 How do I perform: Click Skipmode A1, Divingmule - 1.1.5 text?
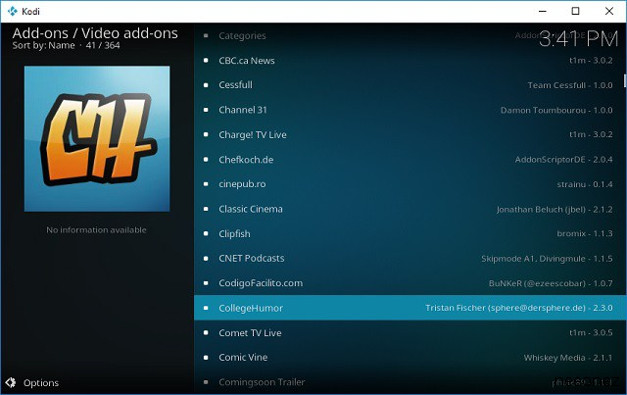(547, 259)
